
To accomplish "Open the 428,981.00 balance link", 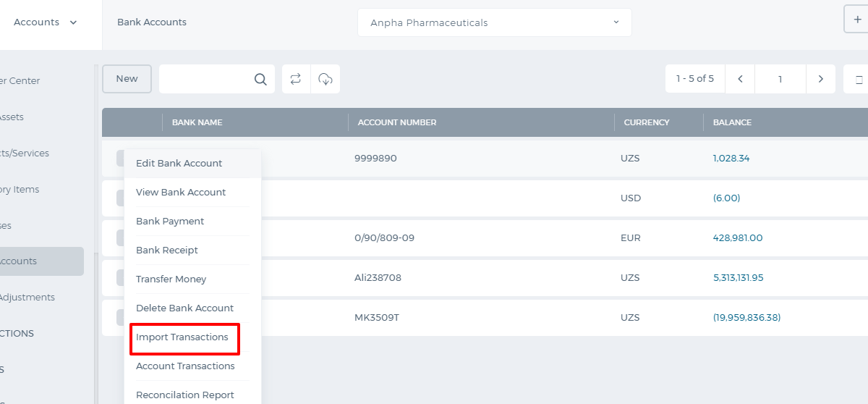I will 738,237.
